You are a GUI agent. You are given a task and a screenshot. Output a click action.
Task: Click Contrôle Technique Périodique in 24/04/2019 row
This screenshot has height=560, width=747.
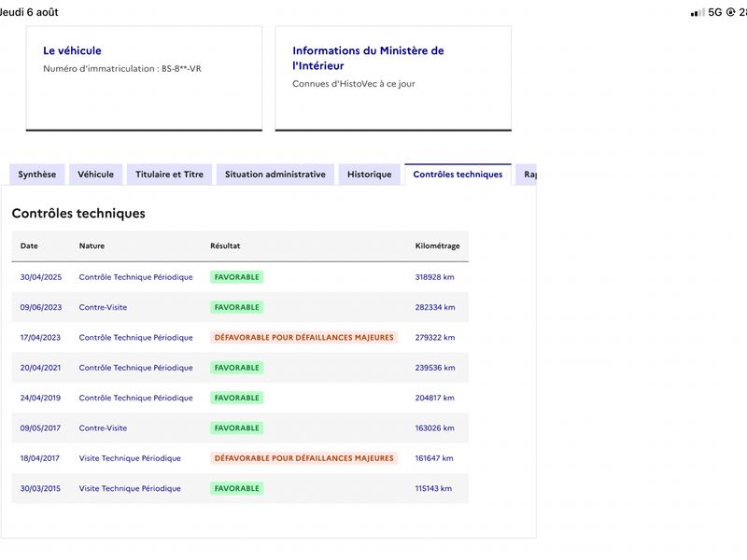coord(135,398)
